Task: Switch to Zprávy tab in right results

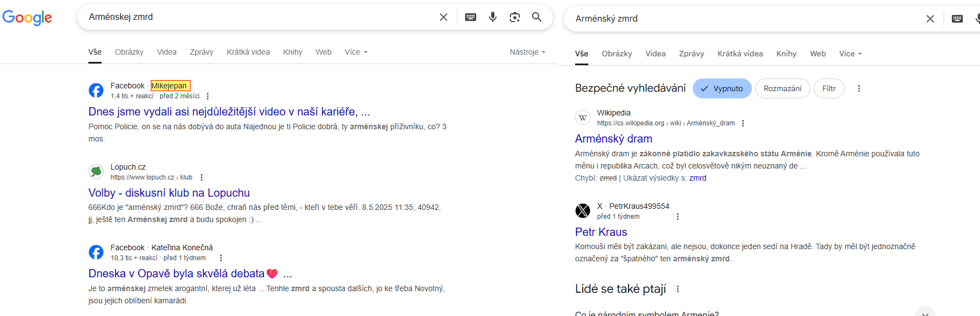Action: (x=692, y=54)
